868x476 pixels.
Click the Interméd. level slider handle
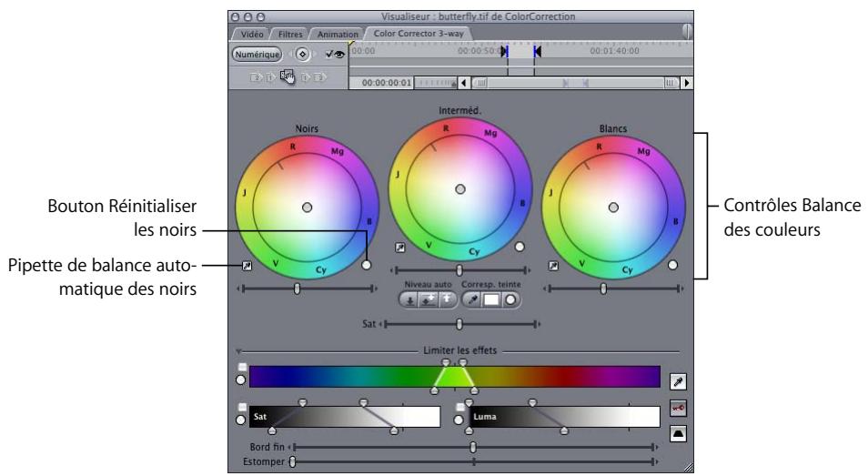pyautogui.click(x=459, y=270)
